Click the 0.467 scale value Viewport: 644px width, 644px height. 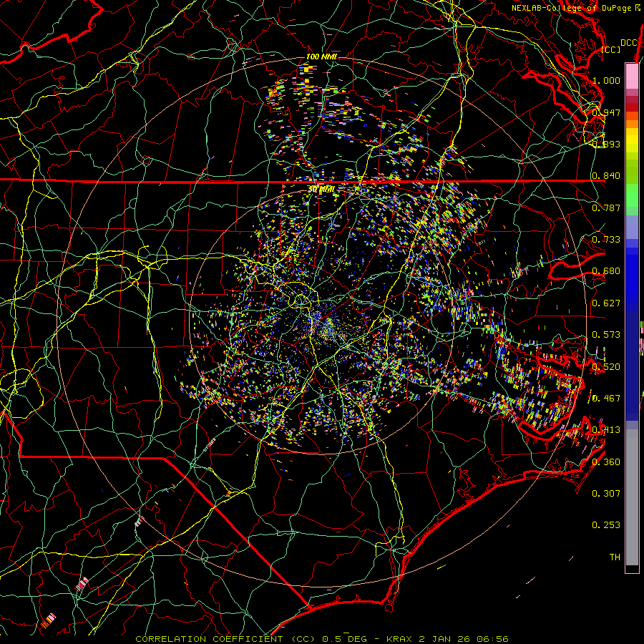point(606,398)
